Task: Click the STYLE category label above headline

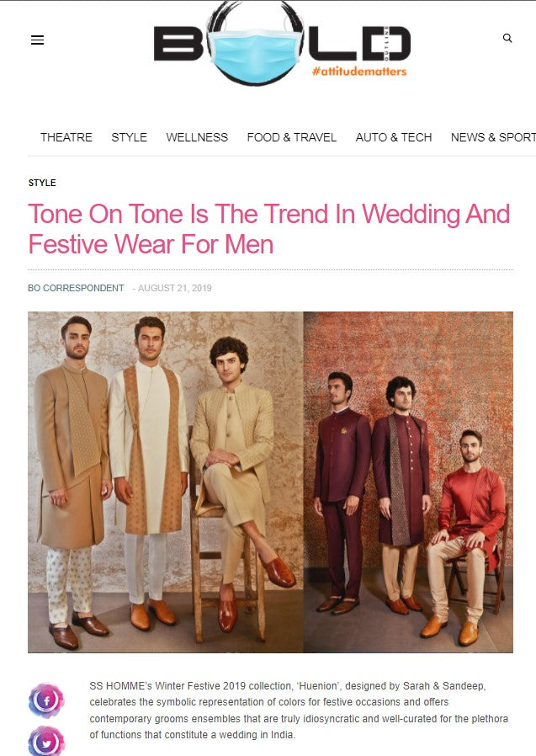Action: 42,183
